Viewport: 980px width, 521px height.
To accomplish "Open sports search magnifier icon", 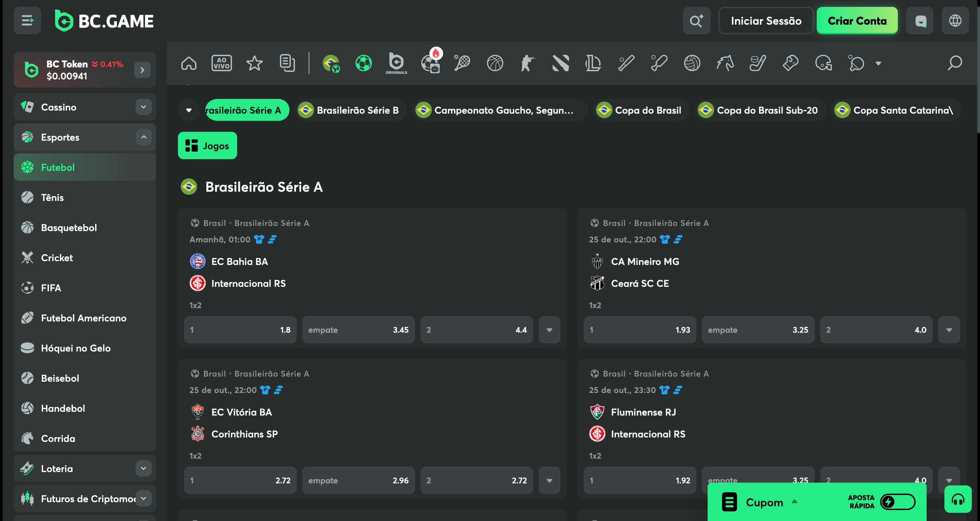I will click(955, 63).
